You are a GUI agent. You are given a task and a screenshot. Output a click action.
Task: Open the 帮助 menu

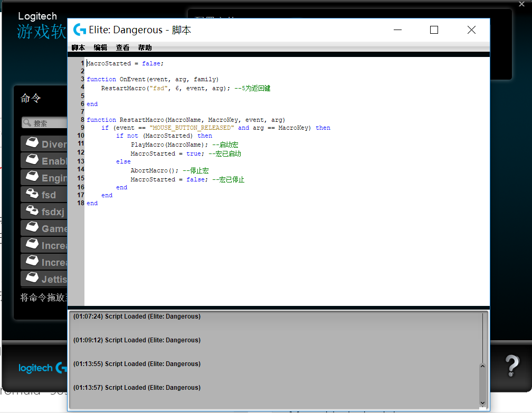tap(145, 48)
